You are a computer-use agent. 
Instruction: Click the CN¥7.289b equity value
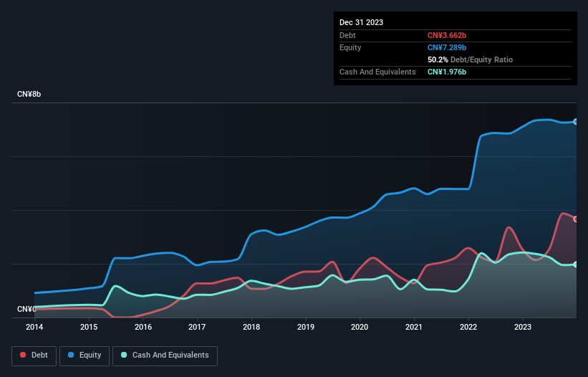point(447,47)
